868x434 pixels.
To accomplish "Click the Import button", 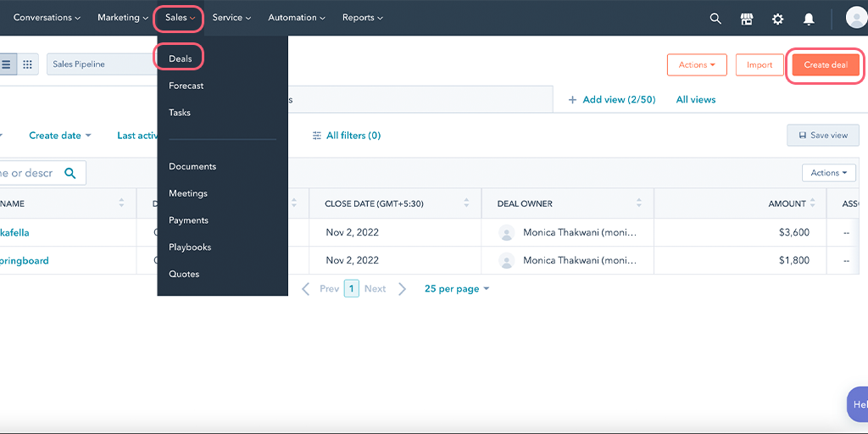I will pos(759,64).
